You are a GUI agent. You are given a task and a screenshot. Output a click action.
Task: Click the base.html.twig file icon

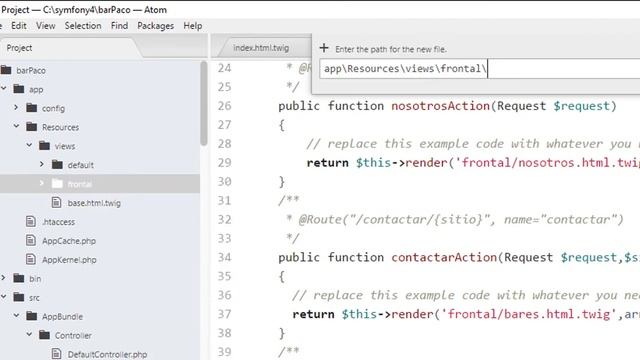(56, 202)
